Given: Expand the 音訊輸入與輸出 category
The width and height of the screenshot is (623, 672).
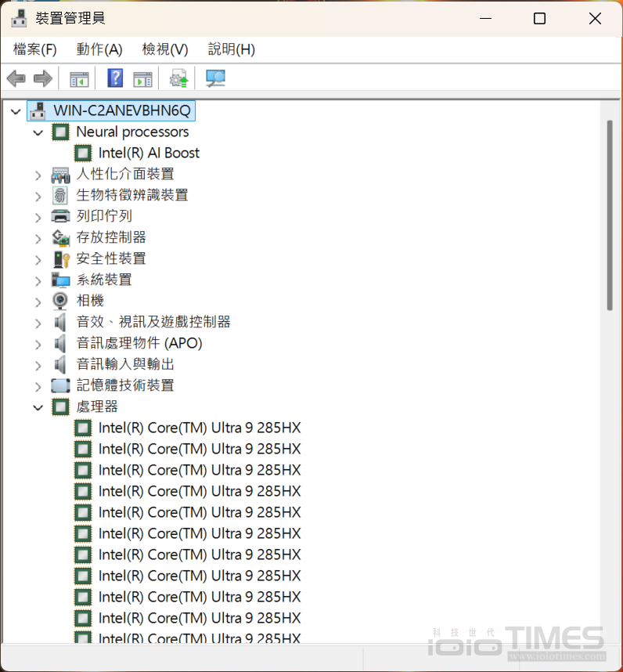Looking at the screenshot, I should [x=38, y=365].
